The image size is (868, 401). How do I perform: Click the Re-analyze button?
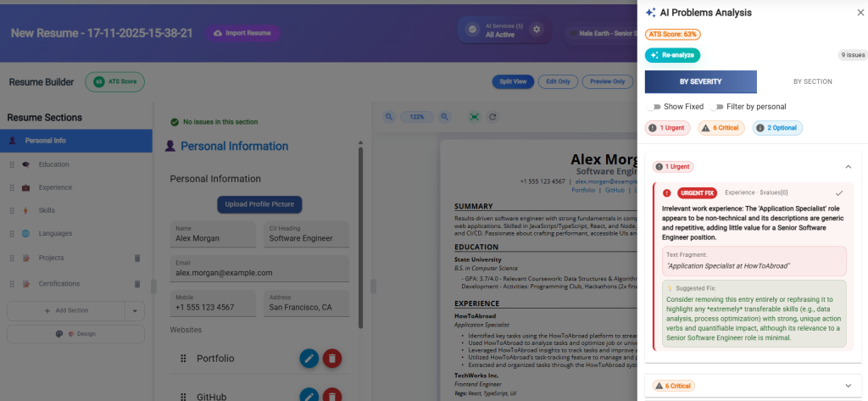coord(672,55)
